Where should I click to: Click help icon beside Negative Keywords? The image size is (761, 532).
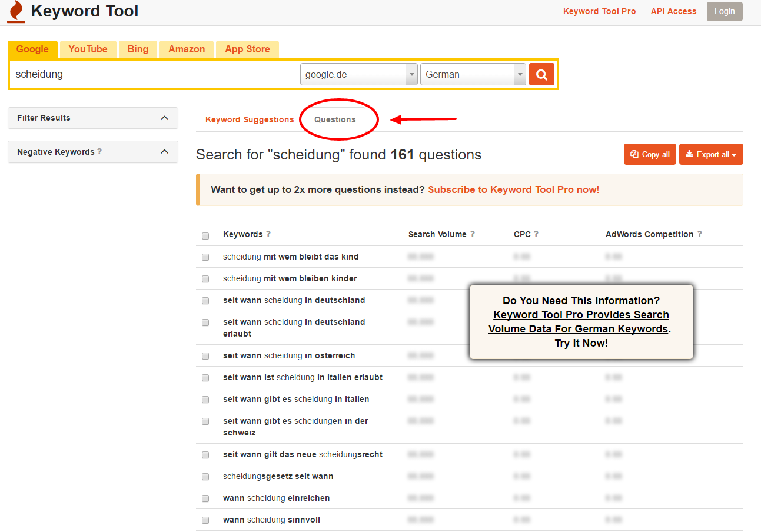(x=99, y=152)
